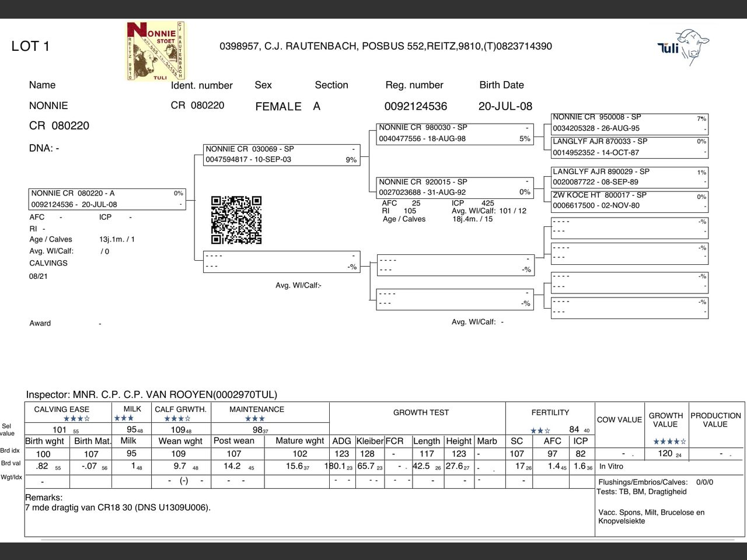Click the Tests: TB, BM, Dragtigheid line

coord(641,492)
